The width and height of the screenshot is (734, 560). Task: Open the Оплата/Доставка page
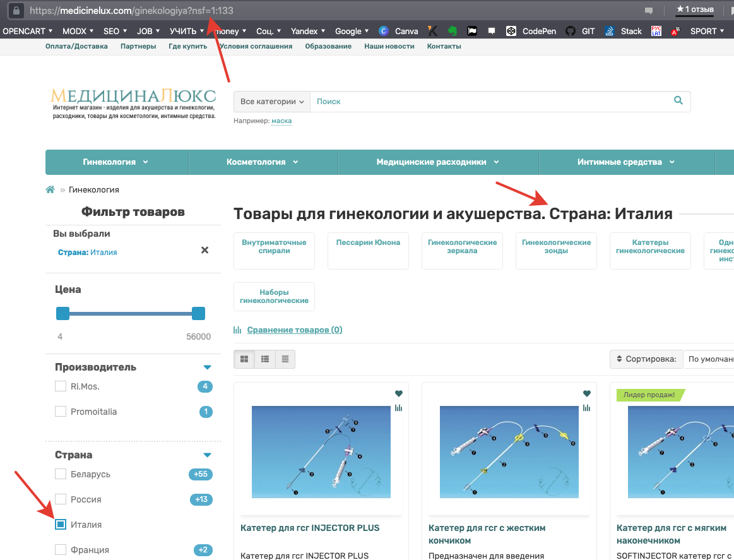[76, 46]
